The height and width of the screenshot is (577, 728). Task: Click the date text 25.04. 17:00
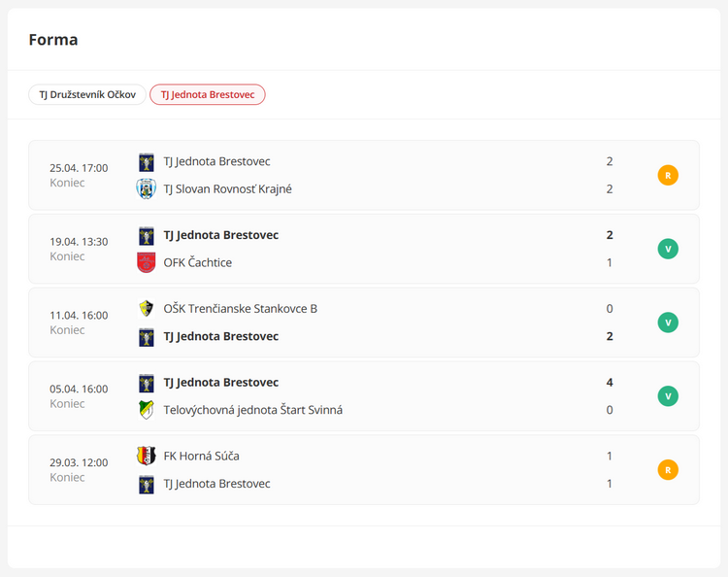coord(79,168)
